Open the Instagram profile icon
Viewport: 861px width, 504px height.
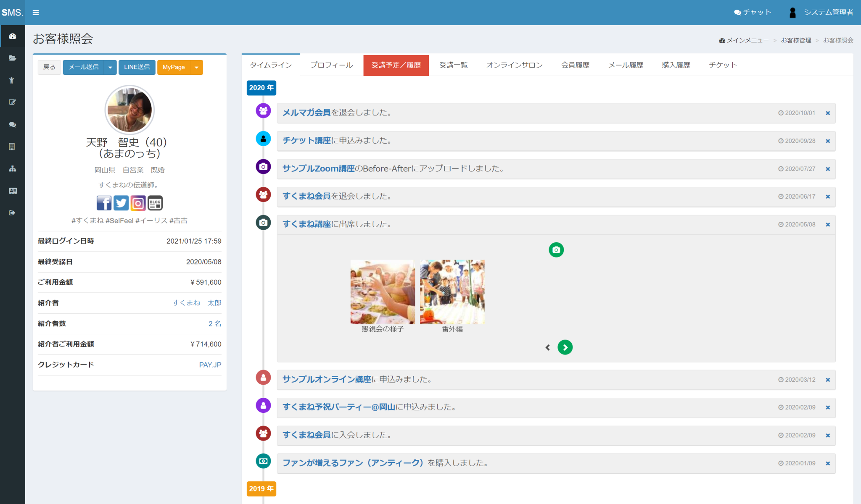pos(138,203)
